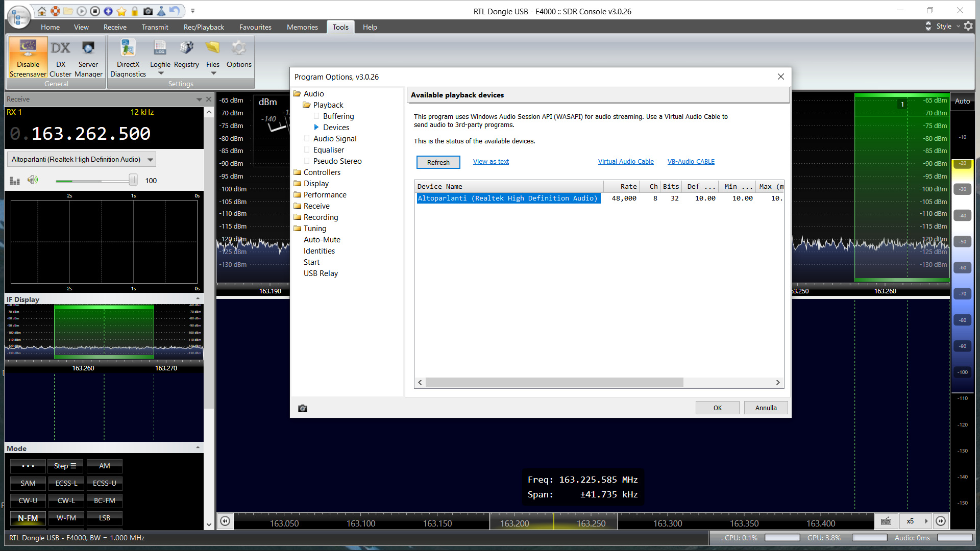The width and height of the screenshot is (980, 551).
Task: Expand the Logfile dropdown arrow
Action: coord(161,73)
